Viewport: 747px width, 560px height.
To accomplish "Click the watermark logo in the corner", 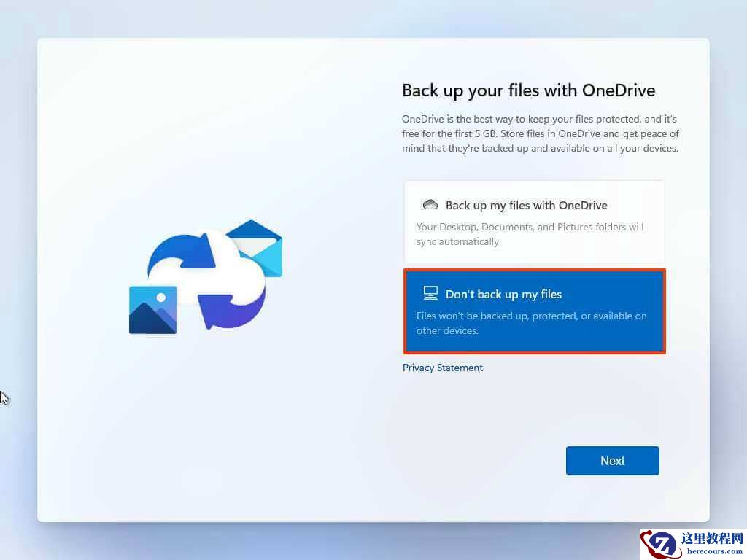I will pyautogui.click(x=661, y=543).
